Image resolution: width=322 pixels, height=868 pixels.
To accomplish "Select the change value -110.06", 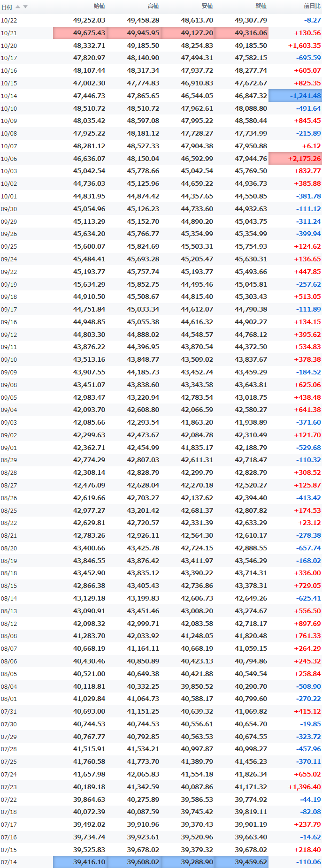I will (308, 862).
